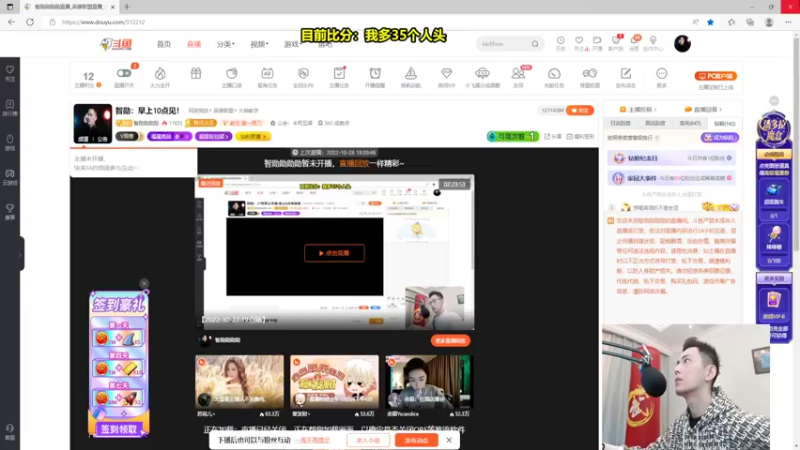
Task: Open the 关注 heart in left sidebar
Action: (x=10, y=73)
